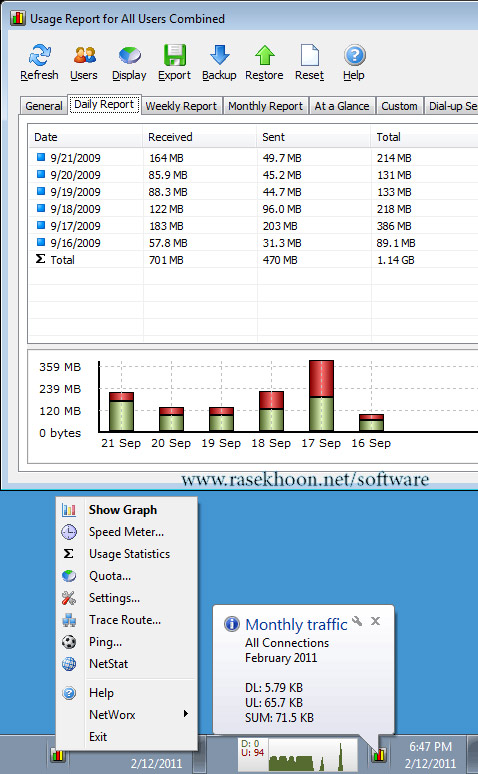Click the 16 Sep bar in chart
Screen dimensions: 478x774
[x=371, y=423]
